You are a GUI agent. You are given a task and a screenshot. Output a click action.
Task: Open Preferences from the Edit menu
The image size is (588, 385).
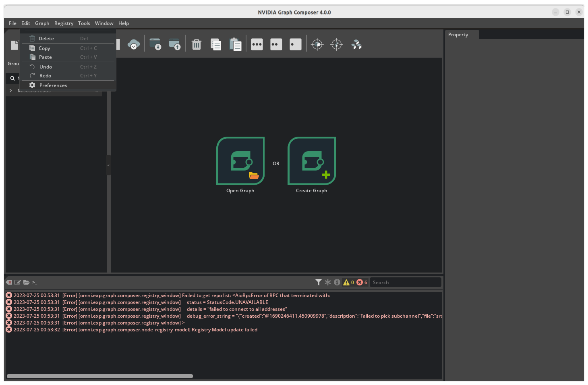[68, 85]
